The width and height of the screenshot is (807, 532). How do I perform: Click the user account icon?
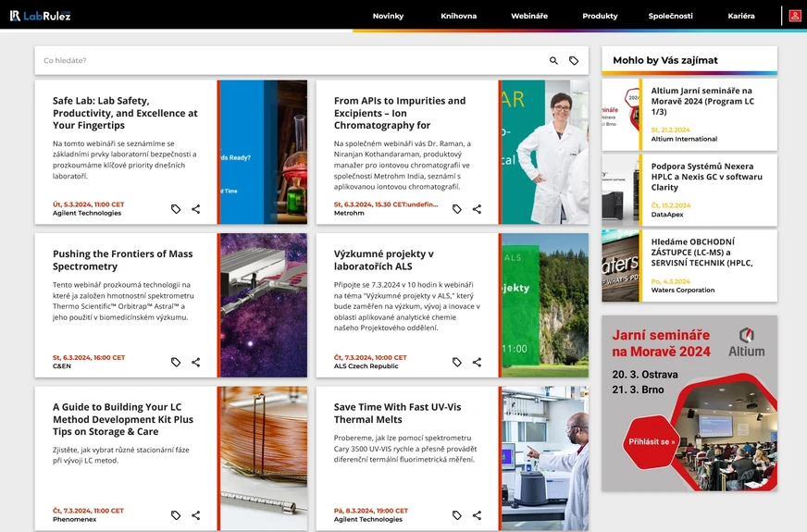(x=795, y=16)
